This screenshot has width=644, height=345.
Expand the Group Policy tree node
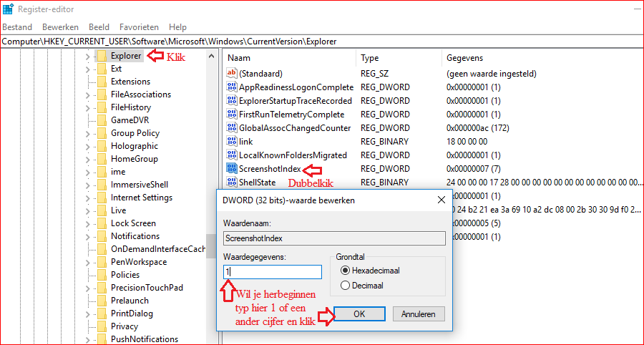87,133
